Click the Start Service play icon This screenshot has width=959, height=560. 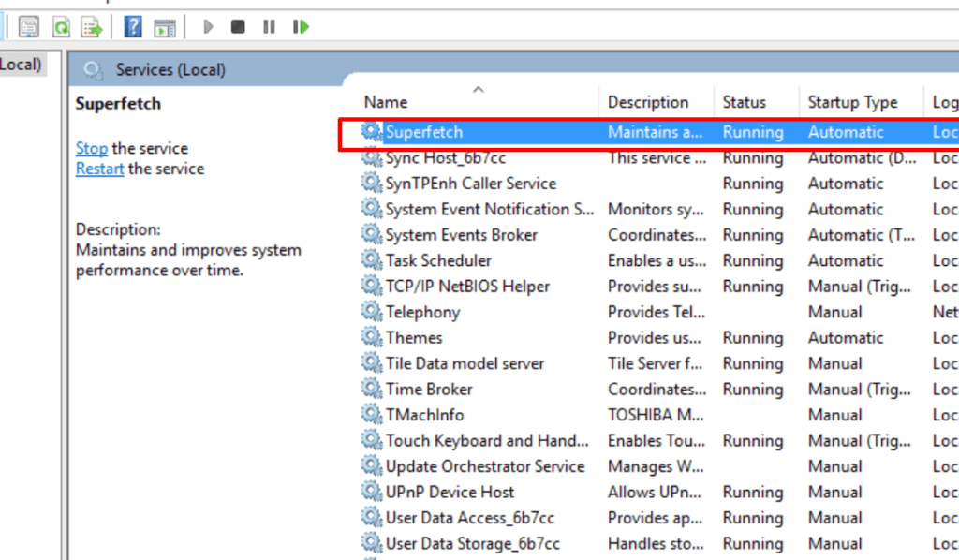click(x=208, y=27)
